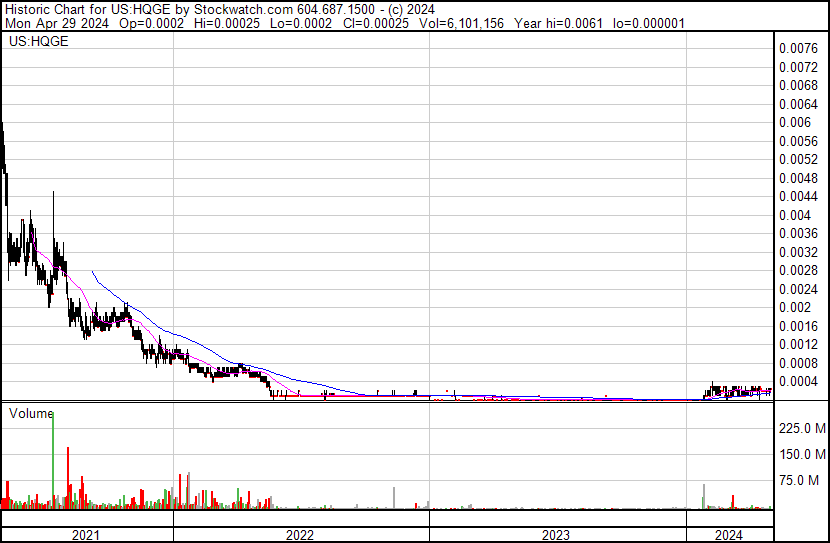Click the 0.0028 price axis label

click(798, 270)
